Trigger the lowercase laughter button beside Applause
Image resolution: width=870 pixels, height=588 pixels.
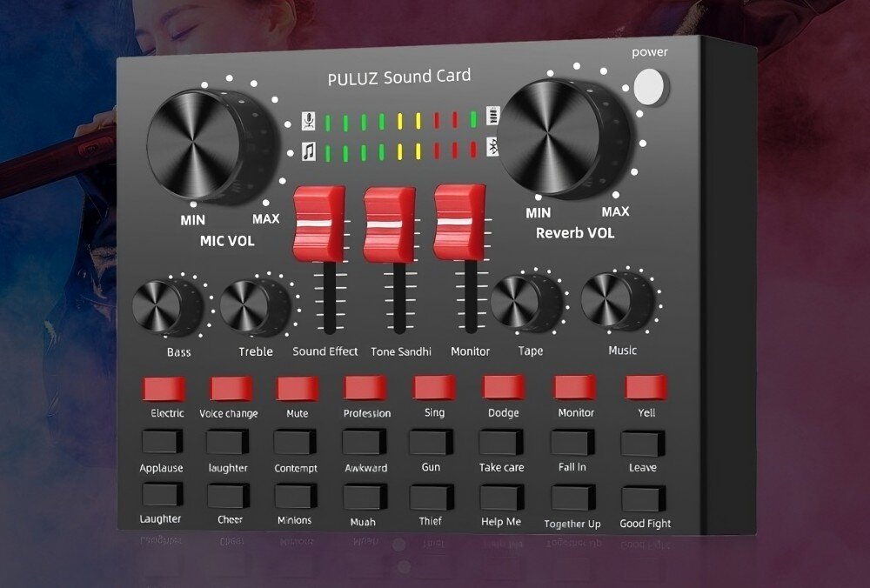coord(228,442)
